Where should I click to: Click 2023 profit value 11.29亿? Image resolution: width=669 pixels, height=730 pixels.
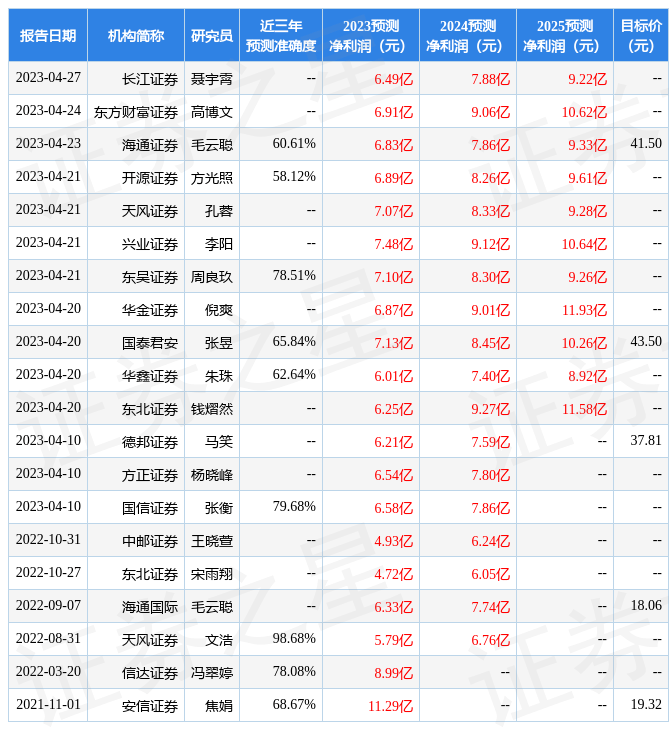pyautogui.click(x=390, y=706)
